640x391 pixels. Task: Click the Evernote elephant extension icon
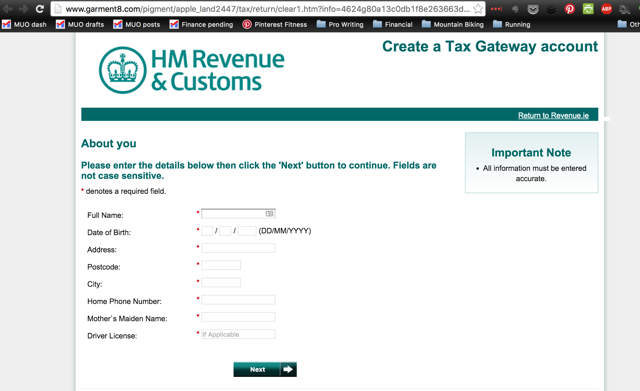515,9
